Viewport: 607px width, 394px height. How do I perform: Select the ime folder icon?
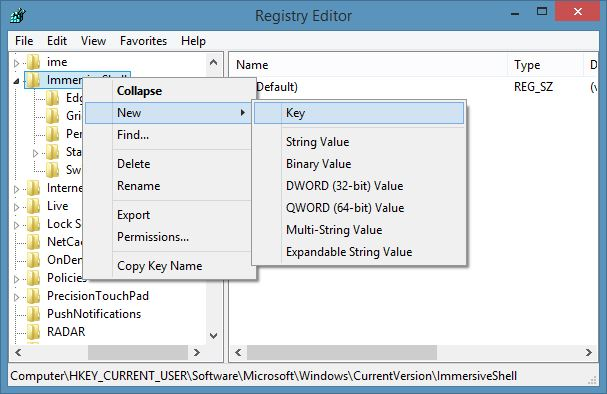coord(33,62)
